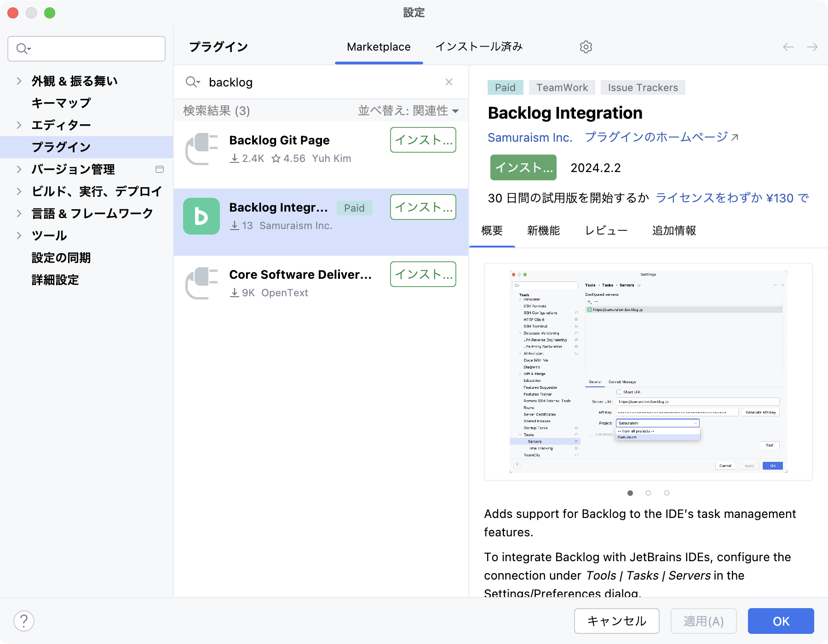Viewport: 828px width, 644px height.
Task: Expand the エディター section
Action: pyautogui.click(x=19, y=125)
